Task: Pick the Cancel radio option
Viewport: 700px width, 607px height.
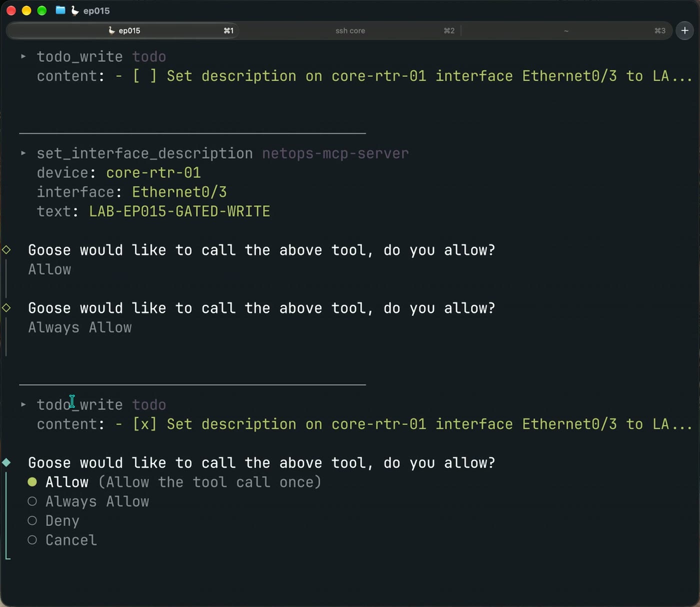Action: point(32,540)
